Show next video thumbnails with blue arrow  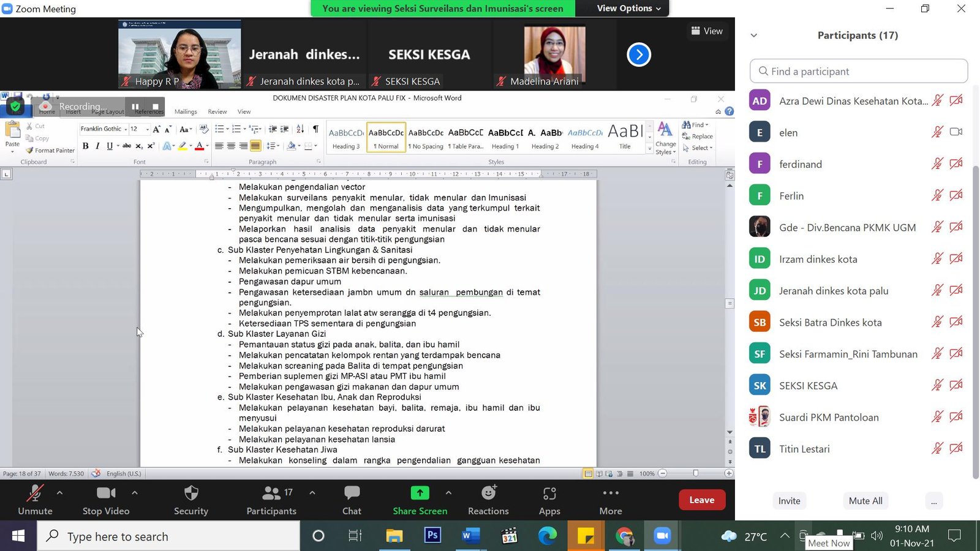638,55
